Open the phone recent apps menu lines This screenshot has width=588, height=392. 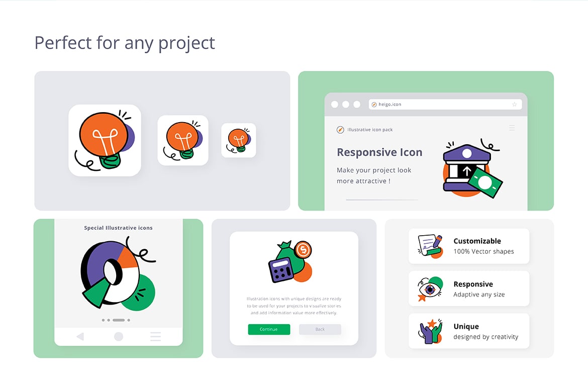coord(156,337)
